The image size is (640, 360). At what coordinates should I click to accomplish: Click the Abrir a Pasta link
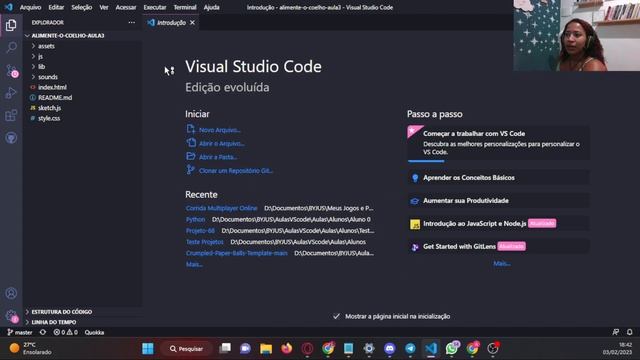click(218, 157)
